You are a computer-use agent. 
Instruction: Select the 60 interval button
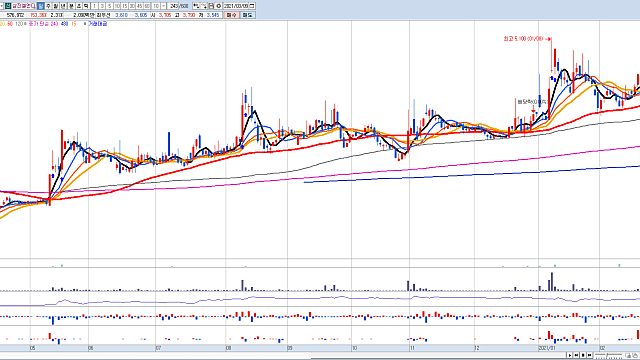pyautogui.click(x=147, y=6)
